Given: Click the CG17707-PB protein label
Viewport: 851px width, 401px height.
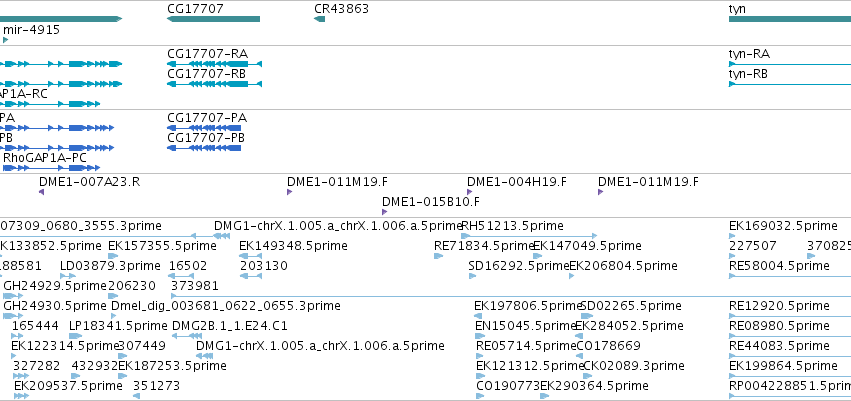Looking at the screenshot, I should tap(206, 138).
